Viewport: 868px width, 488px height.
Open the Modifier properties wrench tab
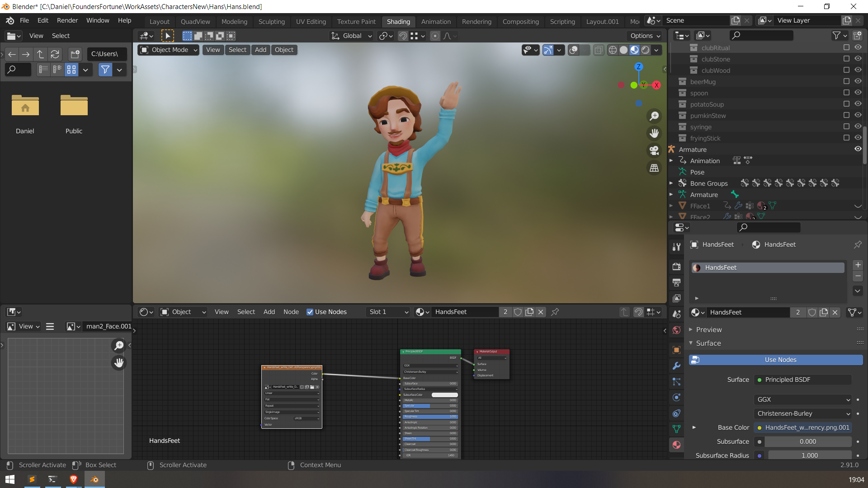(x=676, y=366)
